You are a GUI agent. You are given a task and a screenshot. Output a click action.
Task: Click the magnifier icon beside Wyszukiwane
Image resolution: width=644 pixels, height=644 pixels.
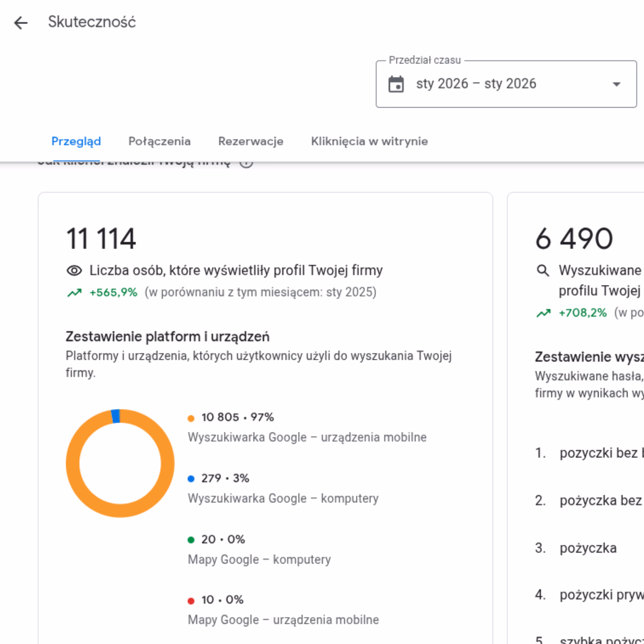[543, 271]
